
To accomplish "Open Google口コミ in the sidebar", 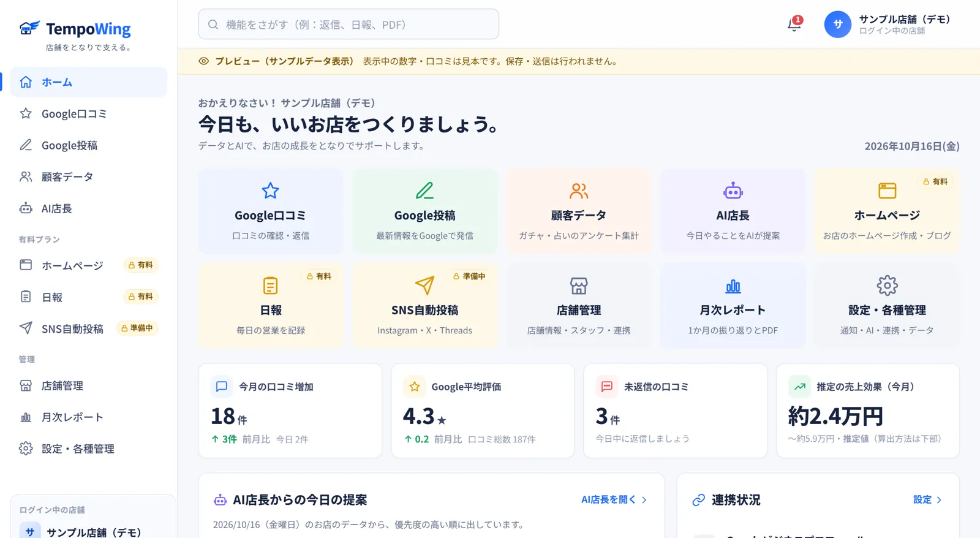I will (x=89, y=113).
